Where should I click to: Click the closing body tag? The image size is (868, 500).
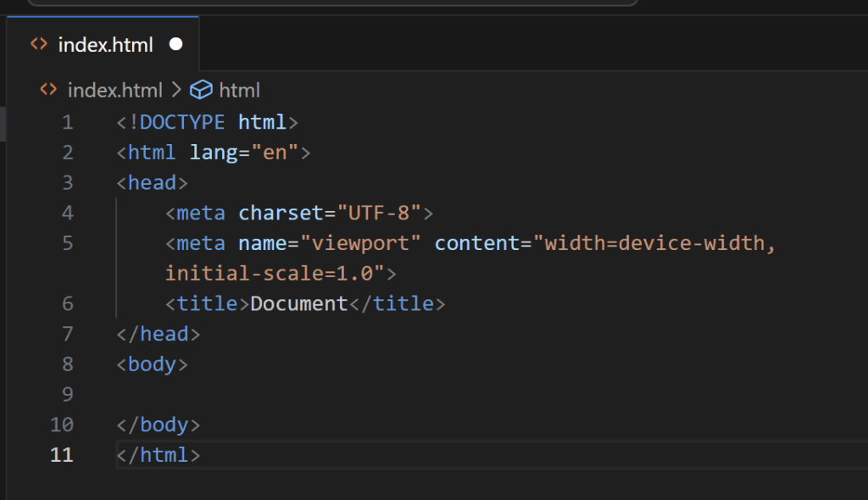pyautogui.click(x=159, y=425)
